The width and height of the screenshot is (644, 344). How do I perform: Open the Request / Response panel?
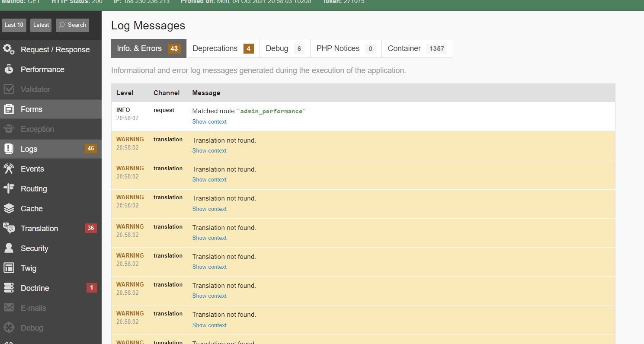click(51, 49)
